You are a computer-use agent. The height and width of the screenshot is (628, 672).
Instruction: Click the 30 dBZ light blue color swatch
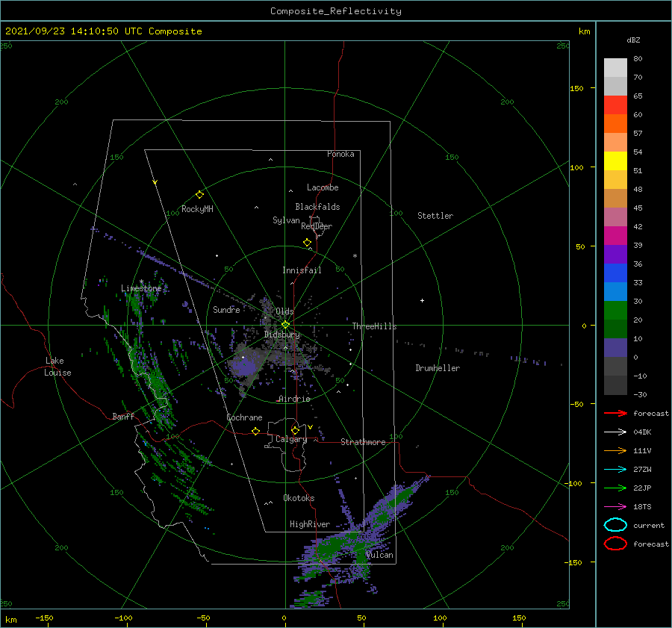point(615,291)
